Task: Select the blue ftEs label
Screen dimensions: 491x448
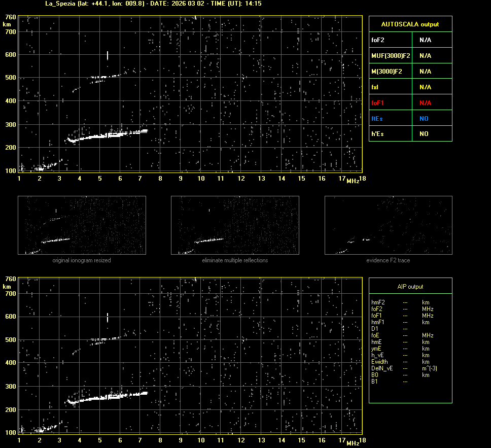Action: tap(376, 119)
